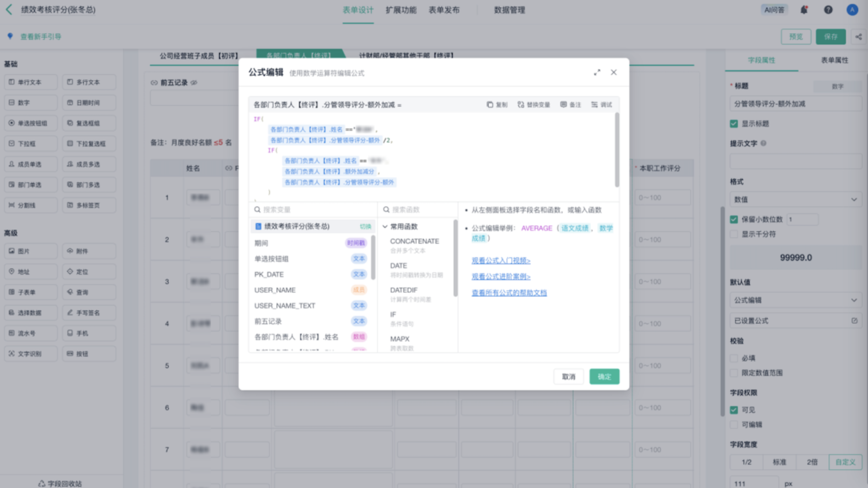Image resolution: width=868 pixels, height=488 pixels.
Task: Open 替换变量 in the formula toolbar
Action: [533, 105]
